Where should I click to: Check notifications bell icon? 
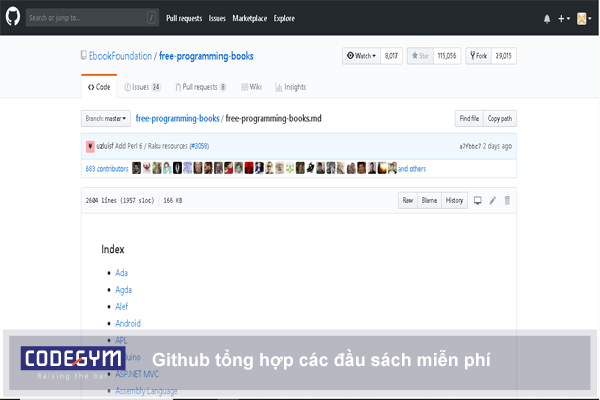(x=547, y=19)
